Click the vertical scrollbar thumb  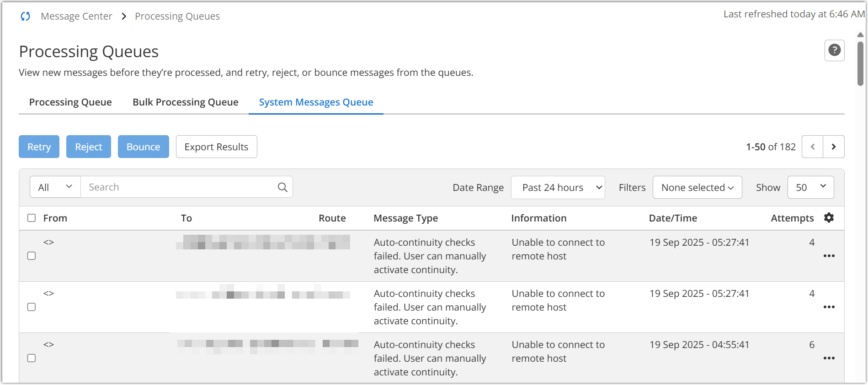click(860, 64)
